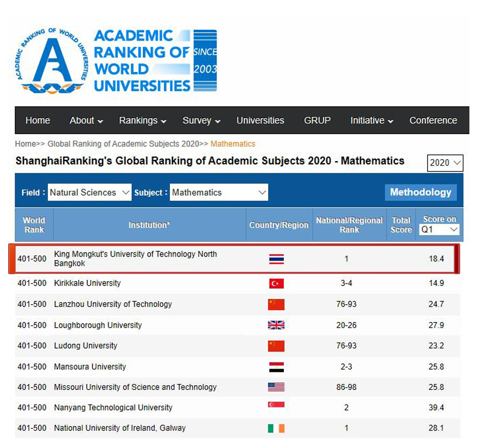Expand the About menu

click(x=86, y=121)
